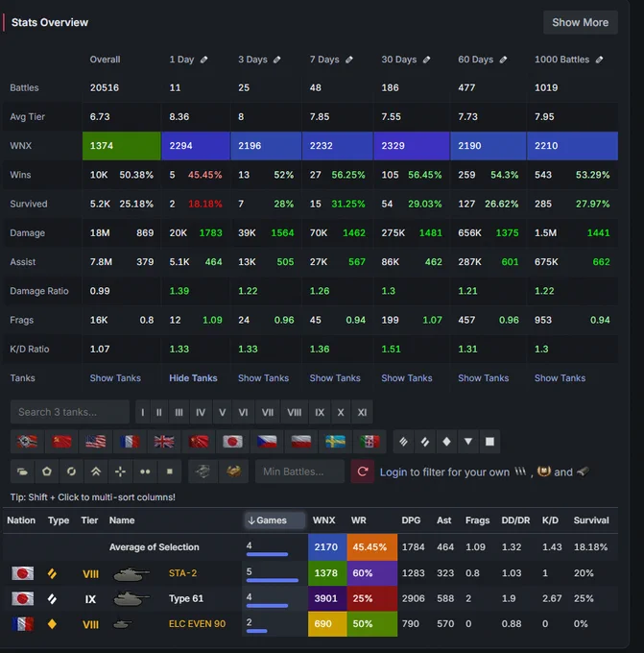Click the pentagon role filter icon
Viewport: 644px width, 653px height.
coord(47,472)
